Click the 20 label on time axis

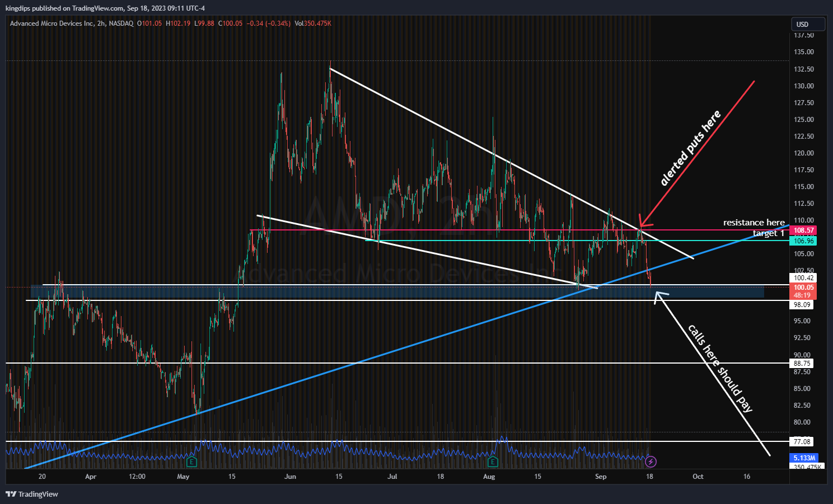42,477
